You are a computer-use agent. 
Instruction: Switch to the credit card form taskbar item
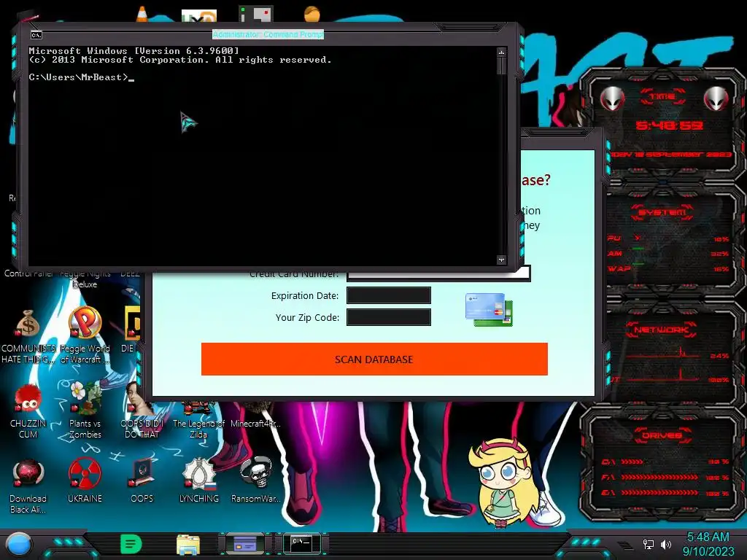click(x=245, y=543)
